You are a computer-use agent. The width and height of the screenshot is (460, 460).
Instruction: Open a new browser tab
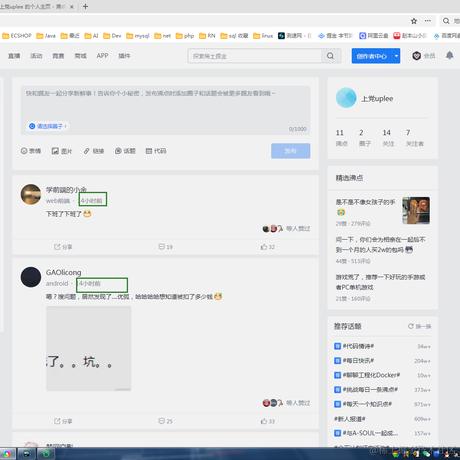tap(85, 6)
